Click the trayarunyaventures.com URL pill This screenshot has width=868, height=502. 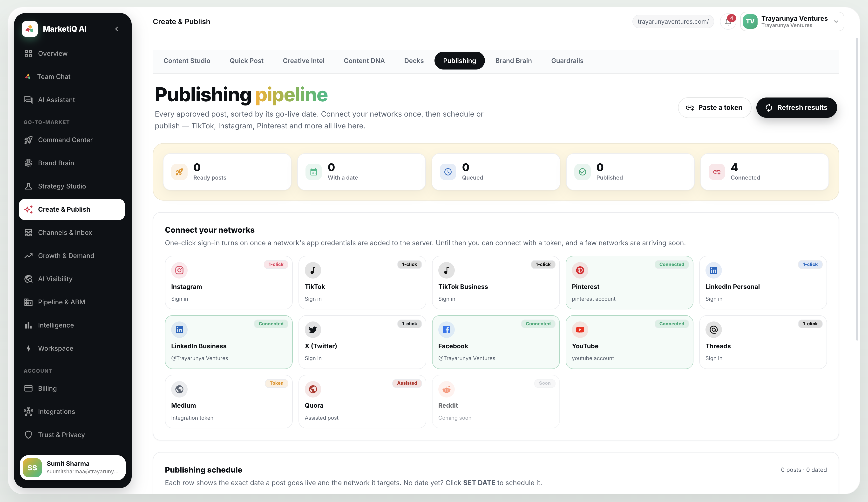click(673, 21)
